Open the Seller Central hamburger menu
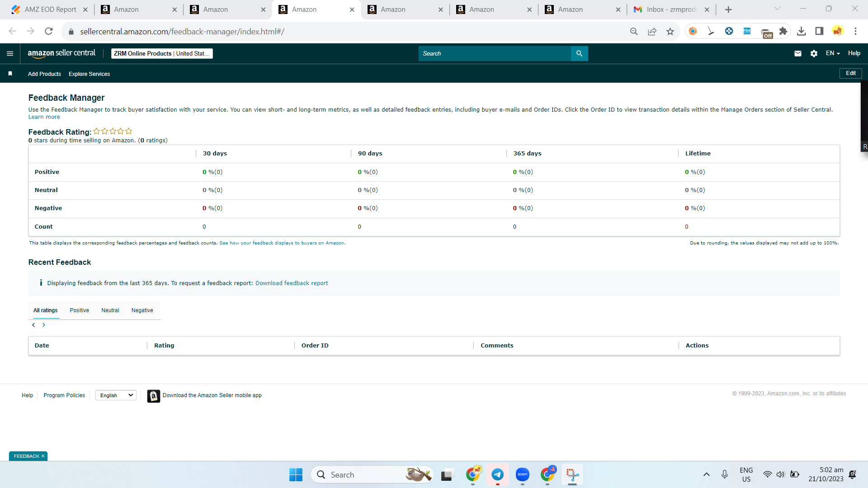This screenshot has width=868, height=488. pyautogui.click(x=10, y=53)
